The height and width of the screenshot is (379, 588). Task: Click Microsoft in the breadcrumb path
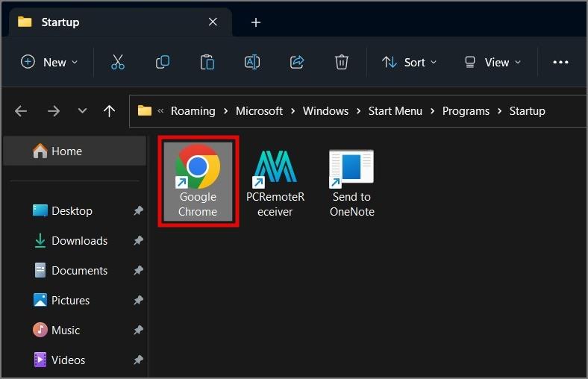pos(259,111)
